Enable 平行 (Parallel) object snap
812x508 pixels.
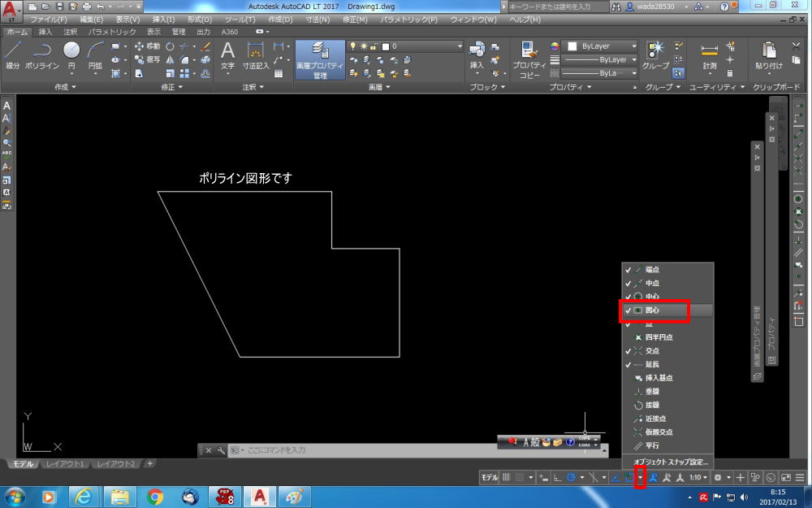[667, 445]
